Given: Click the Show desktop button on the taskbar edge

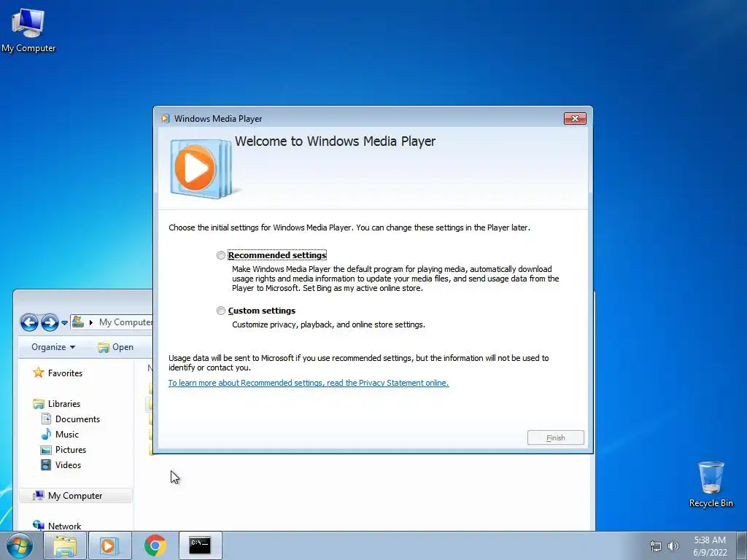Looking at the screenshot, I should [743, 545].
